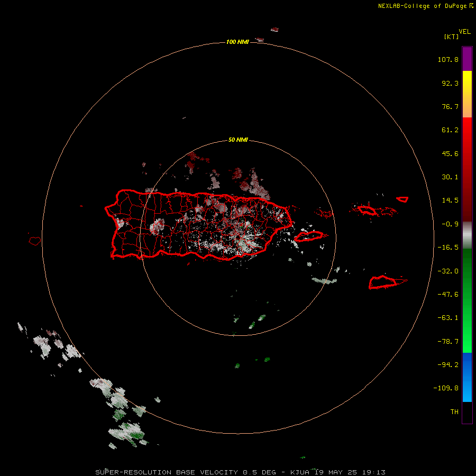Click the [KT] units label
The height and width of the screenshot is (476, 476).
coord(451,36)
